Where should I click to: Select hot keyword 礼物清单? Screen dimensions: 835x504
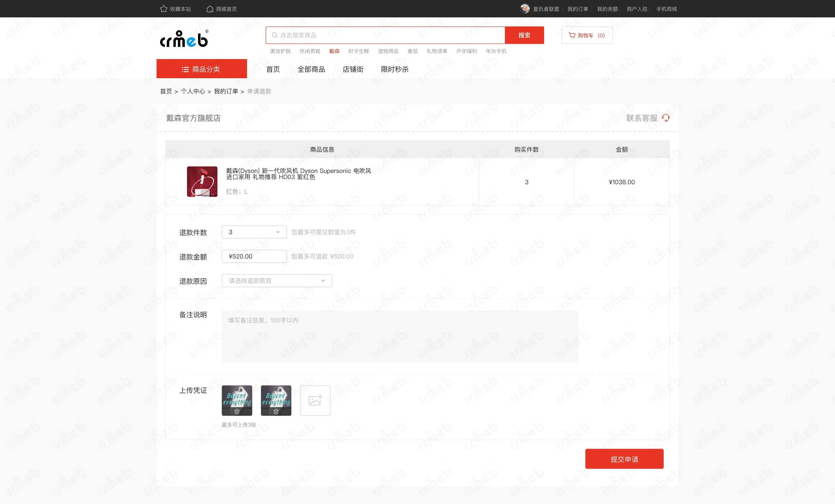pos(437,51)
